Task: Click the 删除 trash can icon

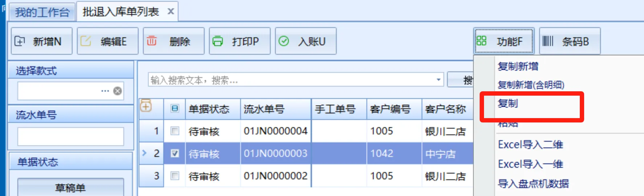Action: coord(152,41)
